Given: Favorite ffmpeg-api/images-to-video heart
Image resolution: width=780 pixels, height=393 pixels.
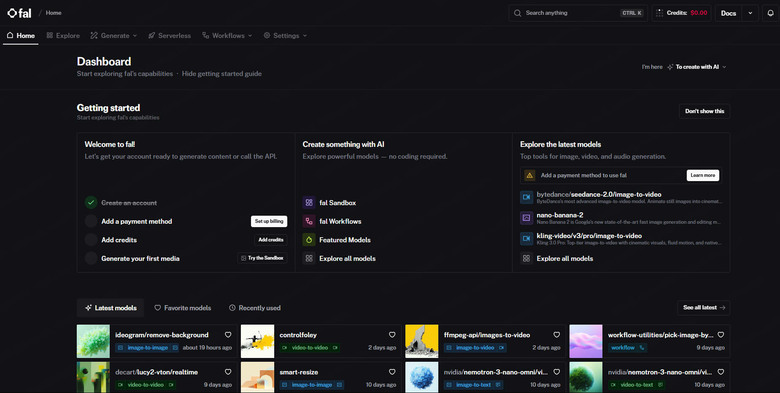Looking at the screenshot, I should click(x=557, y=335).
